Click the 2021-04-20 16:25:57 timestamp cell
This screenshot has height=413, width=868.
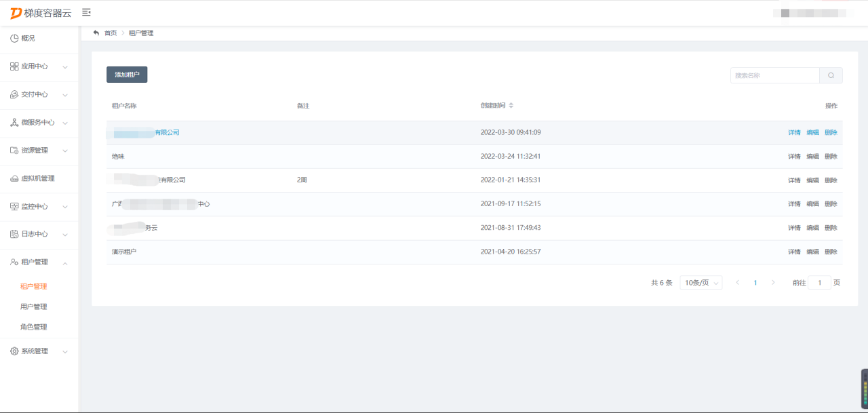[511, 252]
